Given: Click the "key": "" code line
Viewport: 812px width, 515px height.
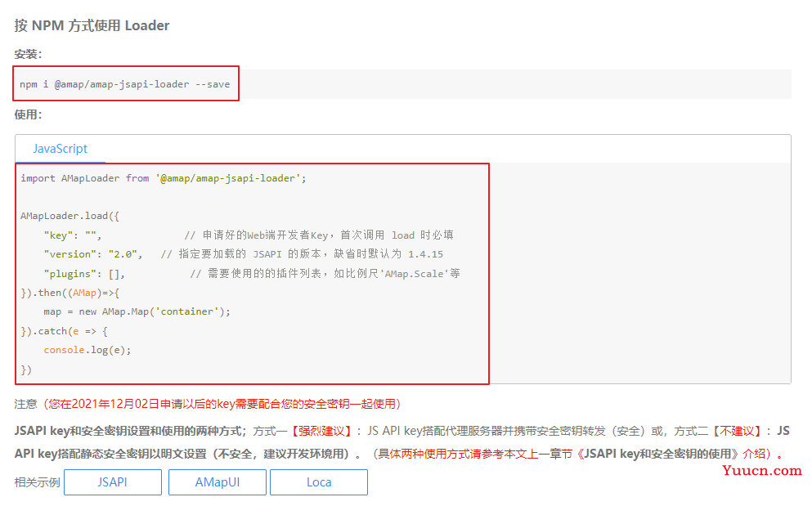Looking at the screenshot, I should [73, 235].
